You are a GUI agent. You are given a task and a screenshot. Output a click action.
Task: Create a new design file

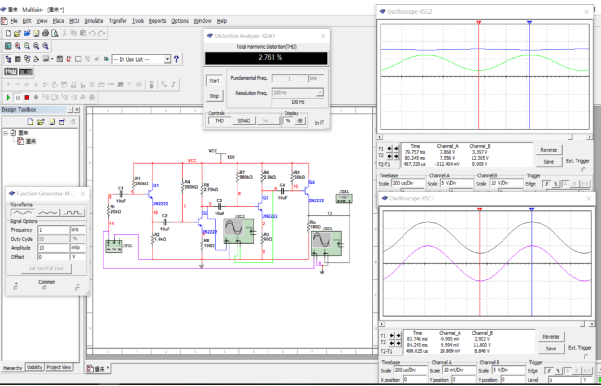coord(8,33)
